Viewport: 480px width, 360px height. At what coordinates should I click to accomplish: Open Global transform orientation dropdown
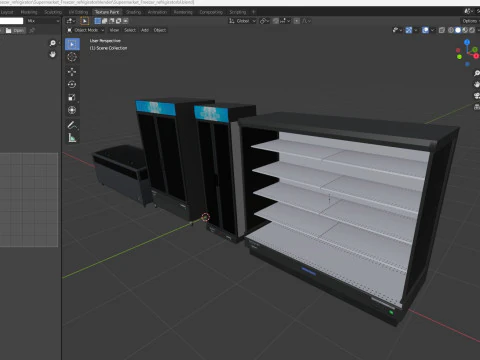(243, 21)
